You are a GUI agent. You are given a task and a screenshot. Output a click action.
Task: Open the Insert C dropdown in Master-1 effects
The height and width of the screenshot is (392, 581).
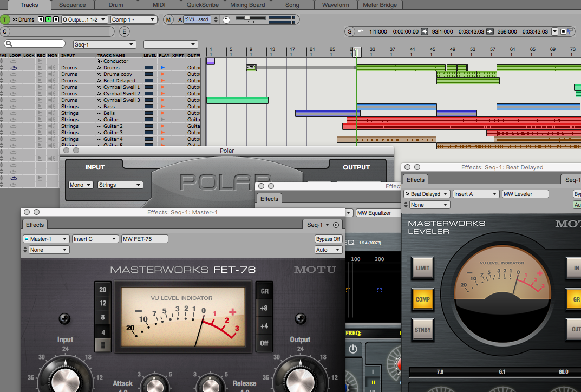click(x=95, y=239)
